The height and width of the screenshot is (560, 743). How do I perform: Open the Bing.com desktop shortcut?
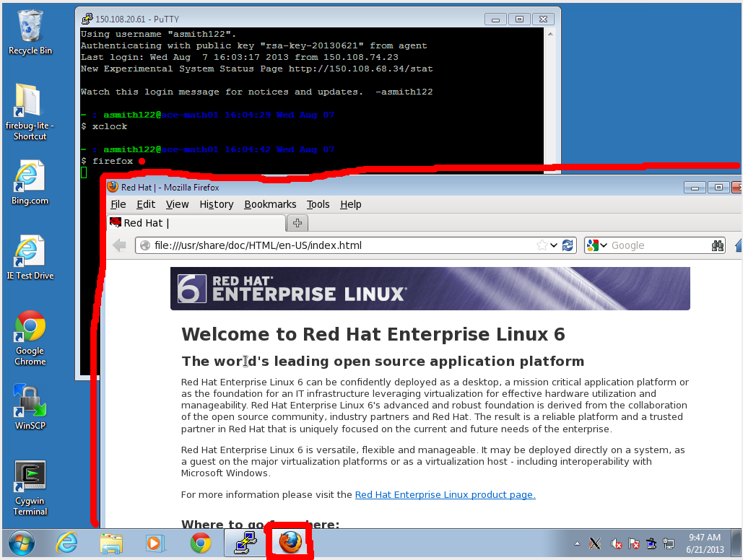pyautogui.click(x=30, y=182)
